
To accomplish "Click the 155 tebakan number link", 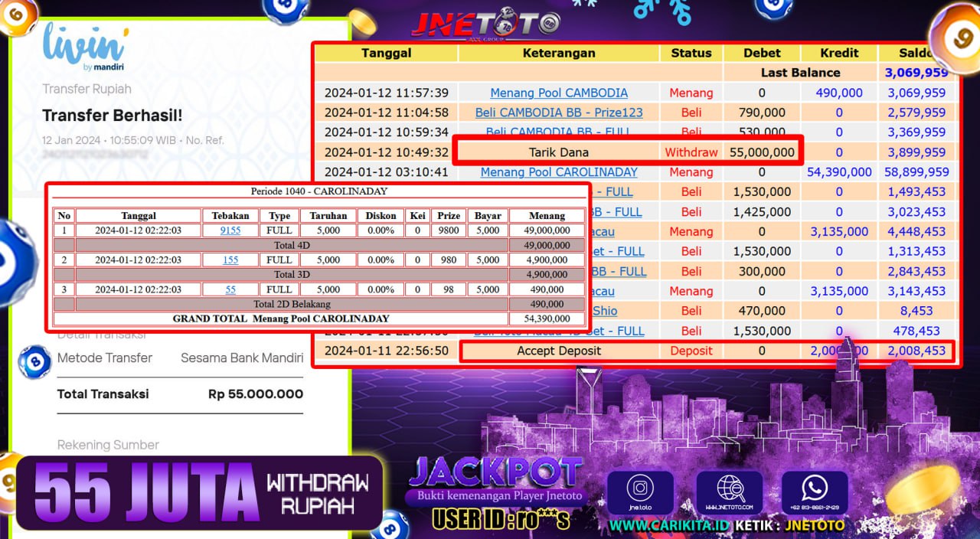I will (230, 260).
